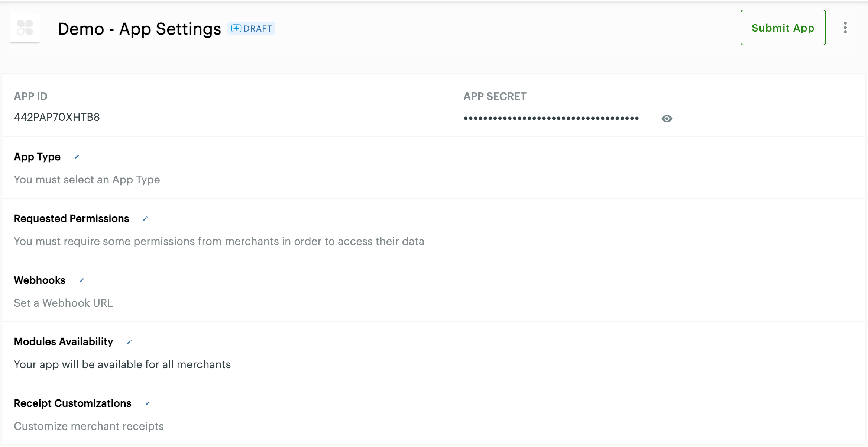Edit the Requested Permissions section
Screen dimensions: 868x447
pos(145,219)
